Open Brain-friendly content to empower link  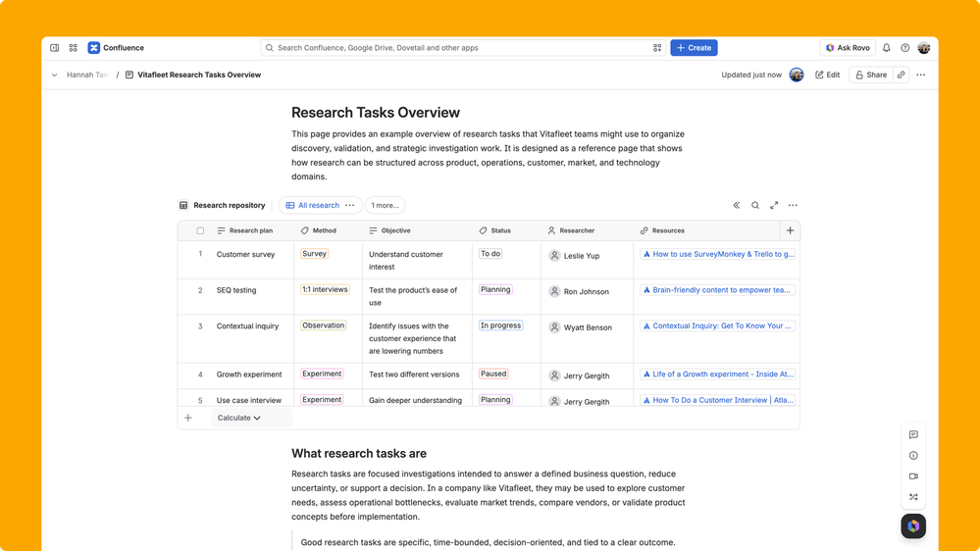(717, 290)
